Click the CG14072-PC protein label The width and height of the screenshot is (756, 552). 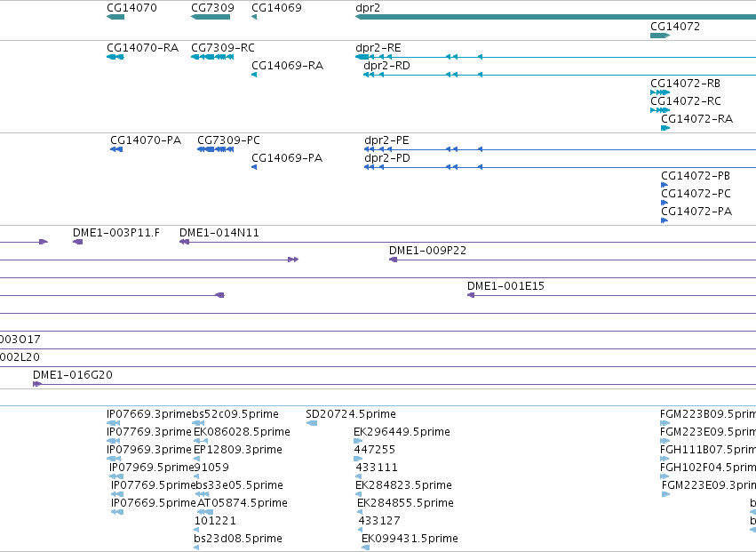pos(696,194)
